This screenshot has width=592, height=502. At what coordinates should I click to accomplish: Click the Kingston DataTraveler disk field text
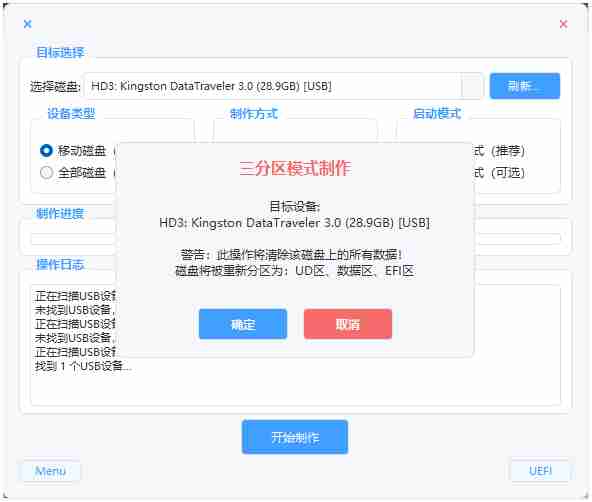click(211, 86)
